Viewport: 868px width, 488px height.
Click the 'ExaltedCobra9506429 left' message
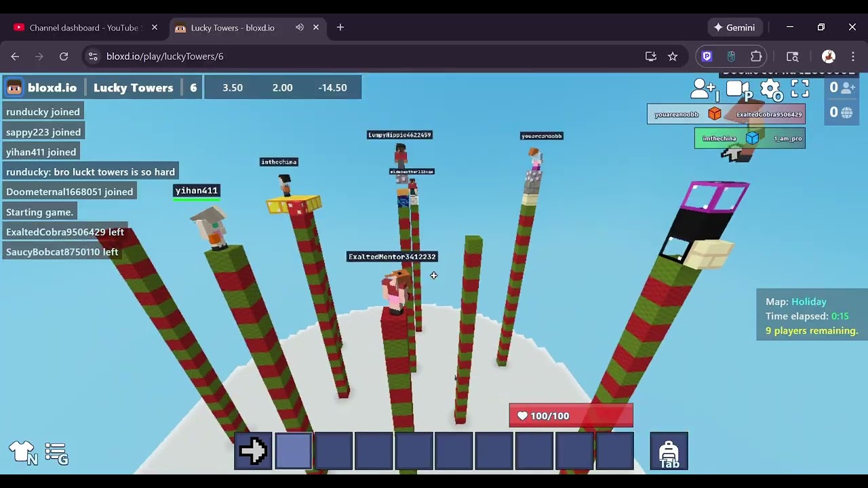pyautogui.click(x=65, y=232)
